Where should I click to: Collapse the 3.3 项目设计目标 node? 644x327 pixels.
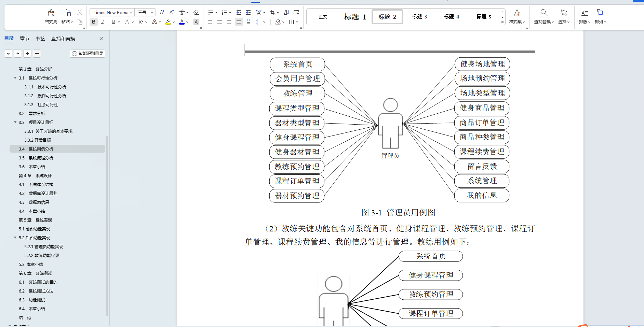pyautogui.click(x=15, y=122)
